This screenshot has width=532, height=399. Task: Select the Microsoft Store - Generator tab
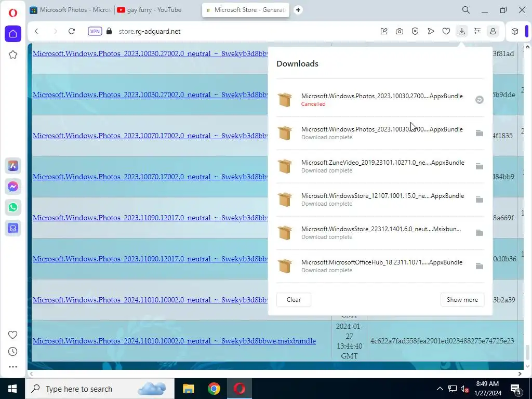(x=246, y=10)
